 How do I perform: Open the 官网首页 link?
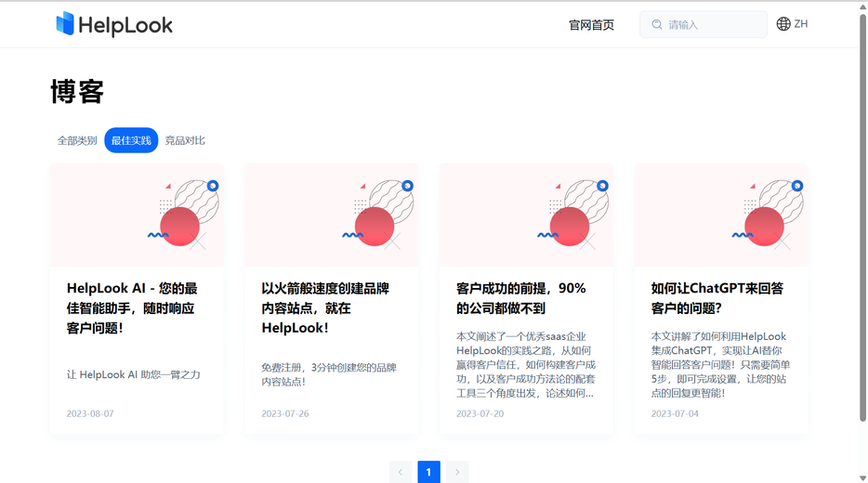[591, 25]
